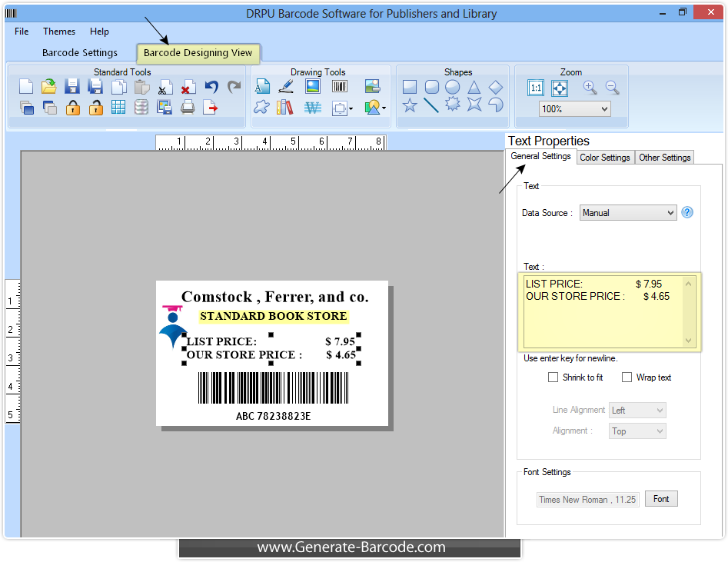Screen dimensions: 728x562
Task: Fit the label to the window
Action: (560, 88)
